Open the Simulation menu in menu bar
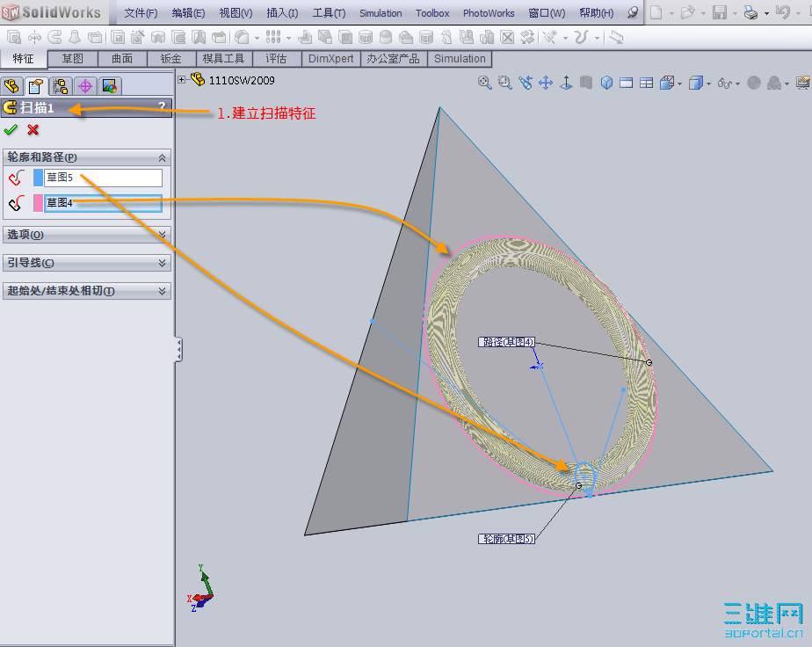The width and height of the screenshot is (812, 647). tap(381, 13)
